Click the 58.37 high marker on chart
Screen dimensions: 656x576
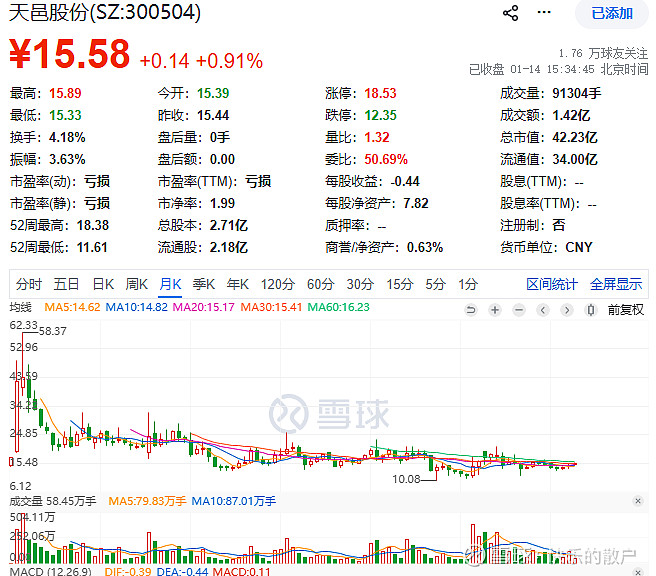(x=53, y=331)
